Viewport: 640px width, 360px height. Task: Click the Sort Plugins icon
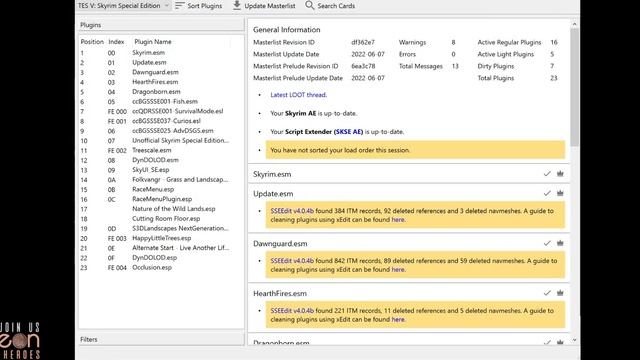coord(180,6)
